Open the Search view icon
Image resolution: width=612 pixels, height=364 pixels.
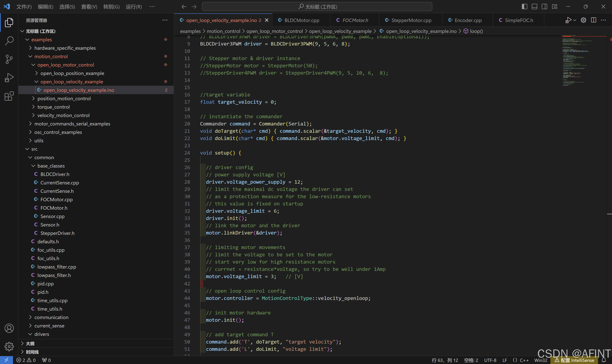pos(9,41)
